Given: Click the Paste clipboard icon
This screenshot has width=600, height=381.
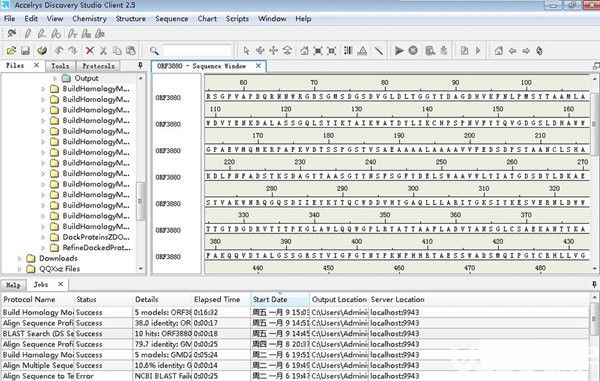Looking at the screenshot, I should coord(131,50).
